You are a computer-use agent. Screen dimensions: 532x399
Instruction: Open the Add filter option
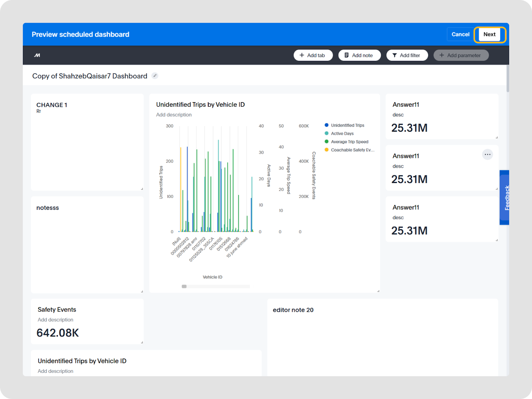(407, 55)
